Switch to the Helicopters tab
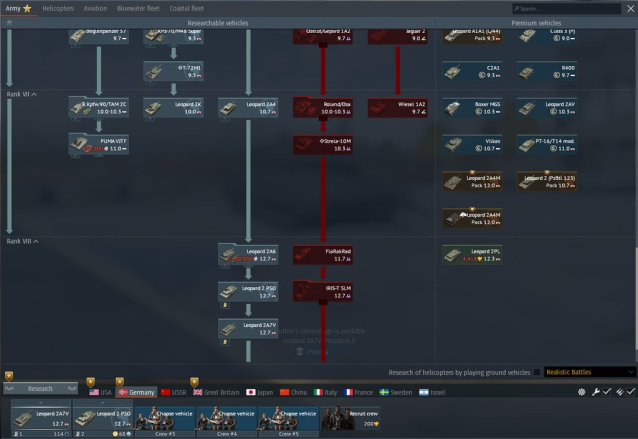The width and height of the screenshot is (638, 439). point(58,8)
